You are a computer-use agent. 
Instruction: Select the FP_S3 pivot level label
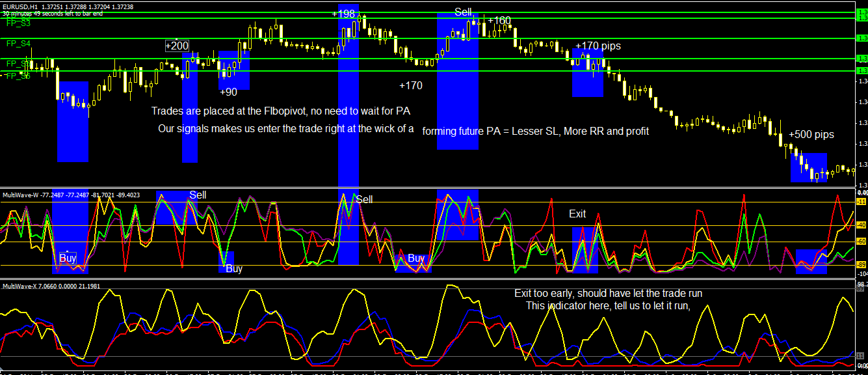click(18, 22)
